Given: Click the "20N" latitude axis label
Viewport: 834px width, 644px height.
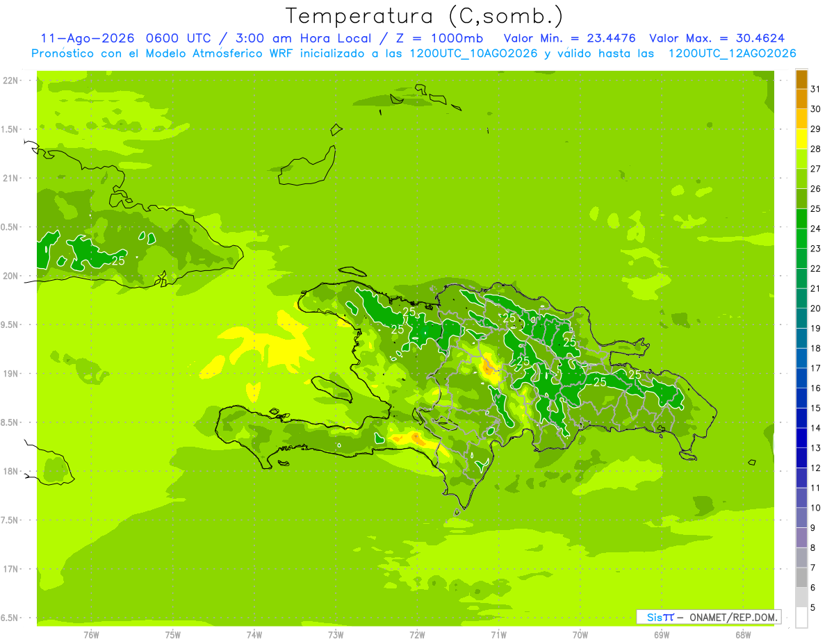Looking at the screenshot, I should click(x=10, y=276).
